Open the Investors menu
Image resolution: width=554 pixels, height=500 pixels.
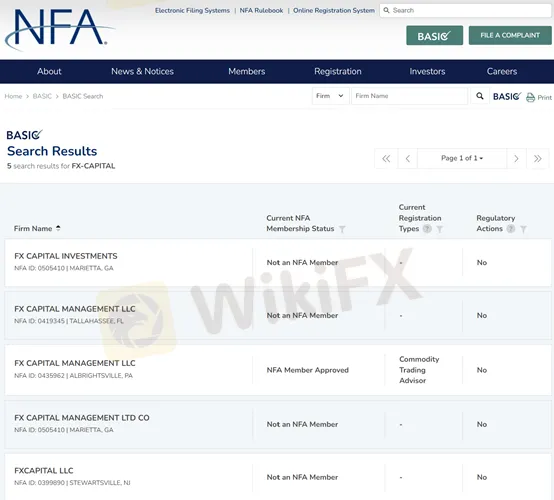(x=427, y=71)
